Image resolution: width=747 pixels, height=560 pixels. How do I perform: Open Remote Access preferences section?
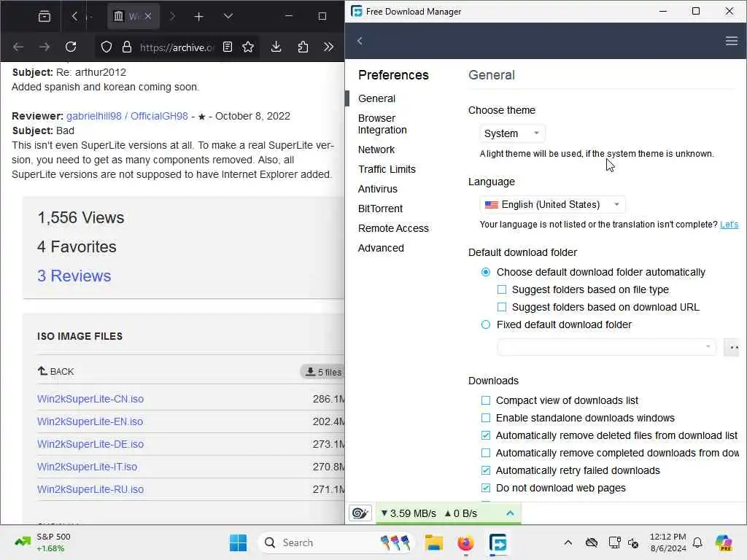click(393, 228)
